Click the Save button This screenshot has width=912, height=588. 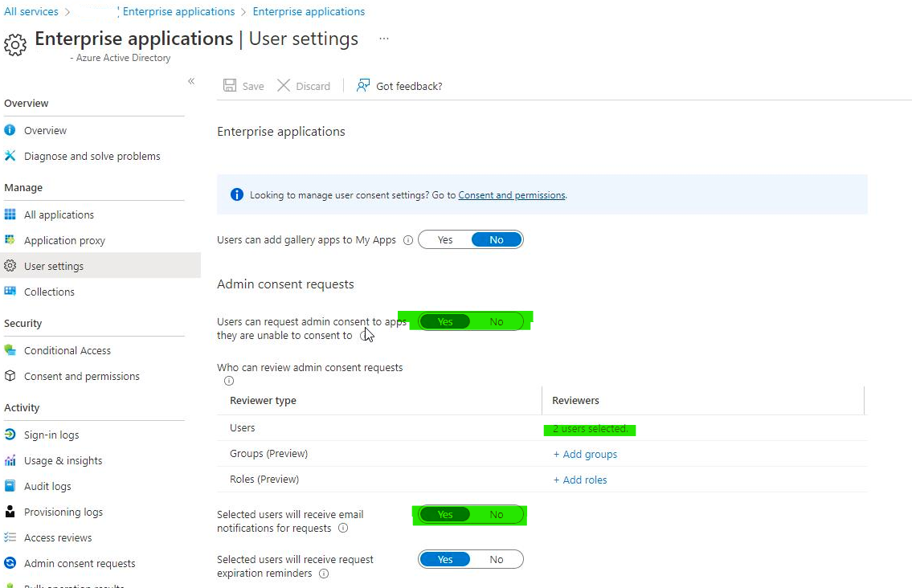243,85
